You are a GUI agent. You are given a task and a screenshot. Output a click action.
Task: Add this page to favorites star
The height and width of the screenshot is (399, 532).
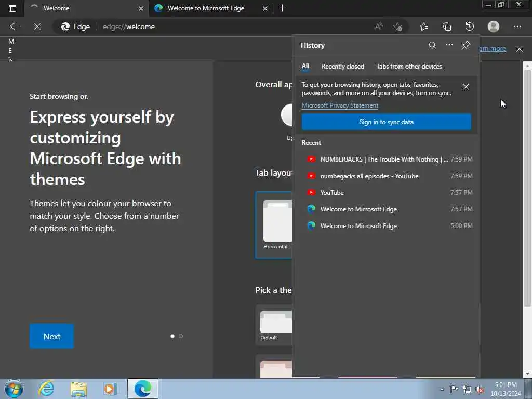click(397, 26)
